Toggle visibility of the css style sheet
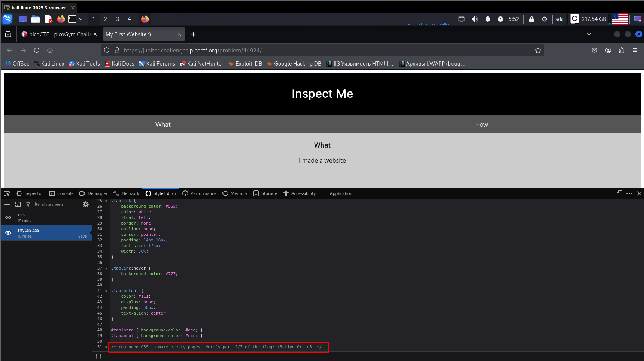 [8, 217]
